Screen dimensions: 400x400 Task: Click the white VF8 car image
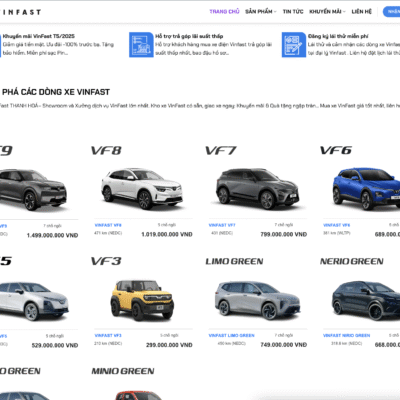click(142, 188)
